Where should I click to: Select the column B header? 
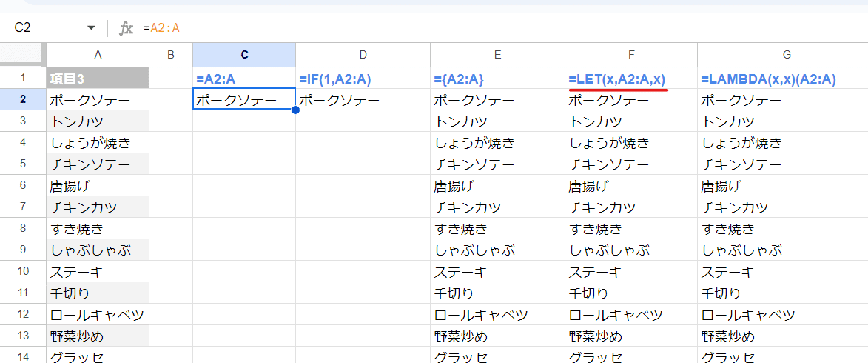(171, 54)
